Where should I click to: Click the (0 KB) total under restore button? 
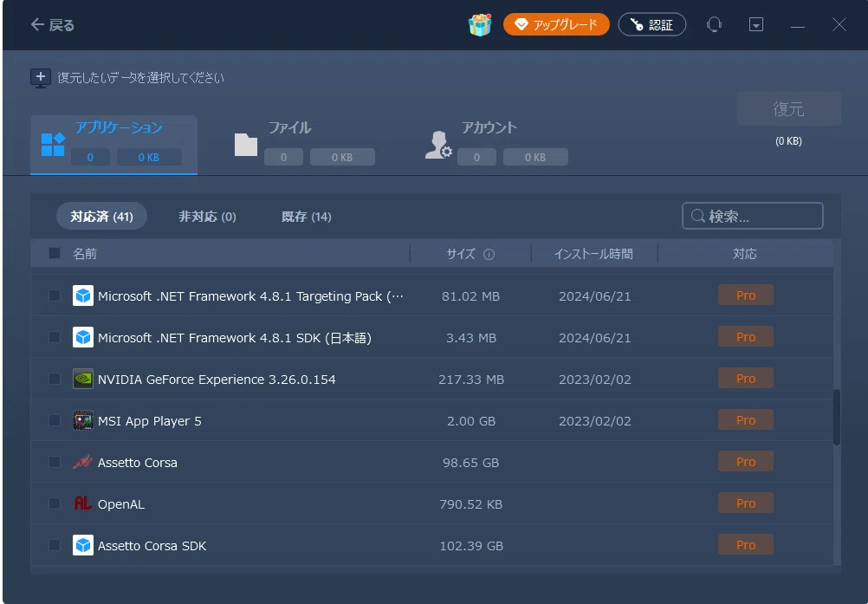[788, 141]
